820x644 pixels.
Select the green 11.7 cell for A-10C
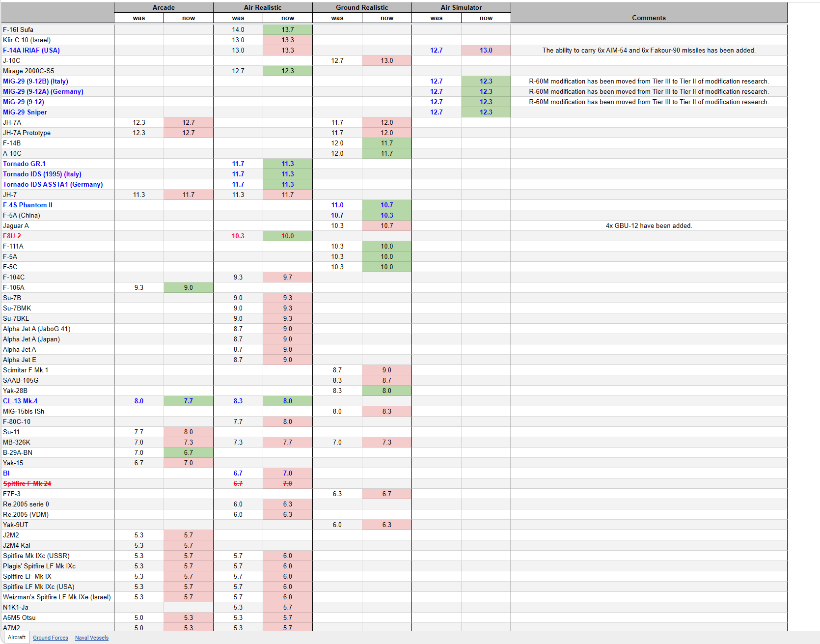click(387, 153)
